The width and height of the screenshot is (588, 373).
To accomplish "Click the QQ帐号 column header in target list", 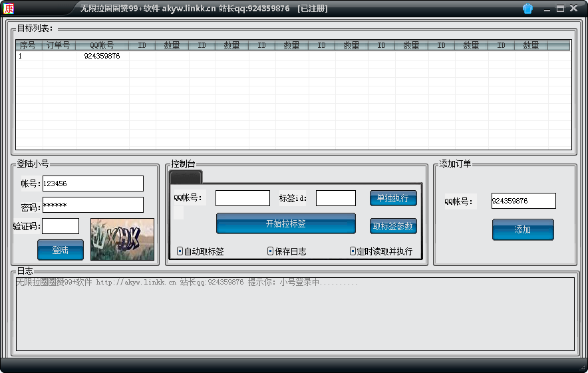I will click(102, 45).
